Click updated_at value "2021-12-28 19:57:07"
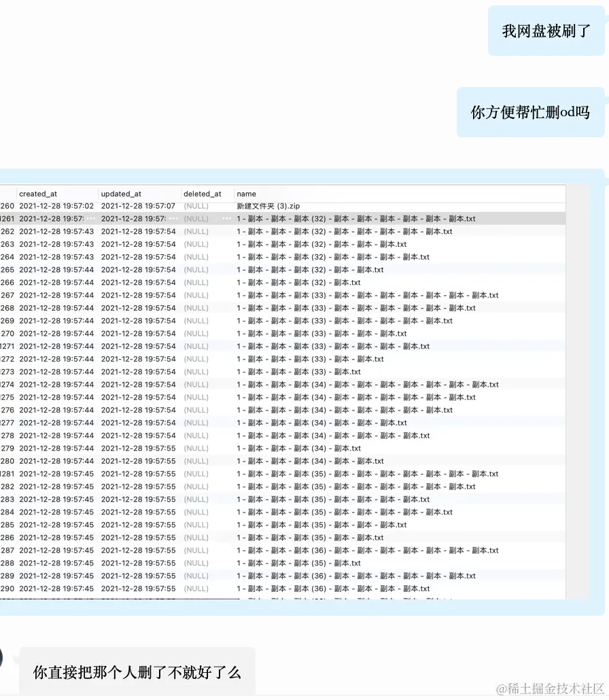609x700 pixels. (138, 206)
